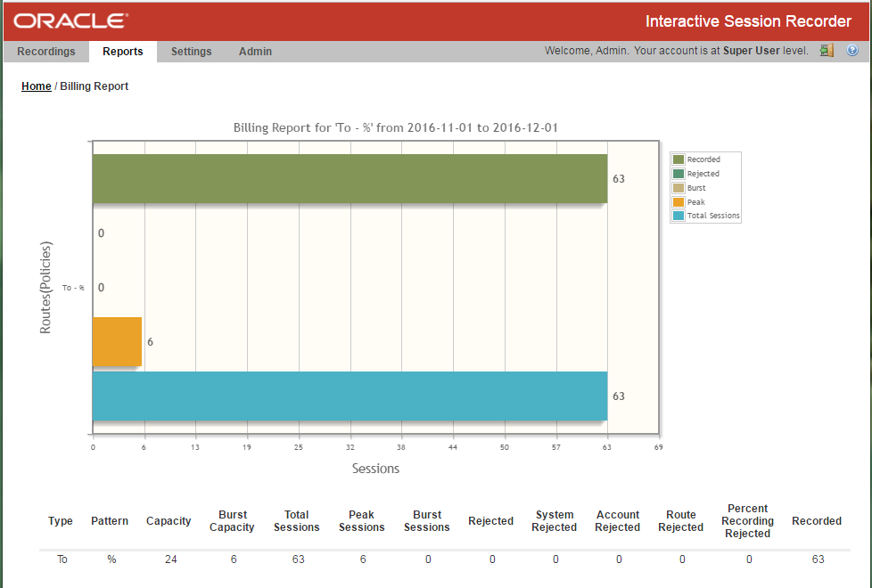Open the Settings tab
Screen dimensions: 872x588
191,51
